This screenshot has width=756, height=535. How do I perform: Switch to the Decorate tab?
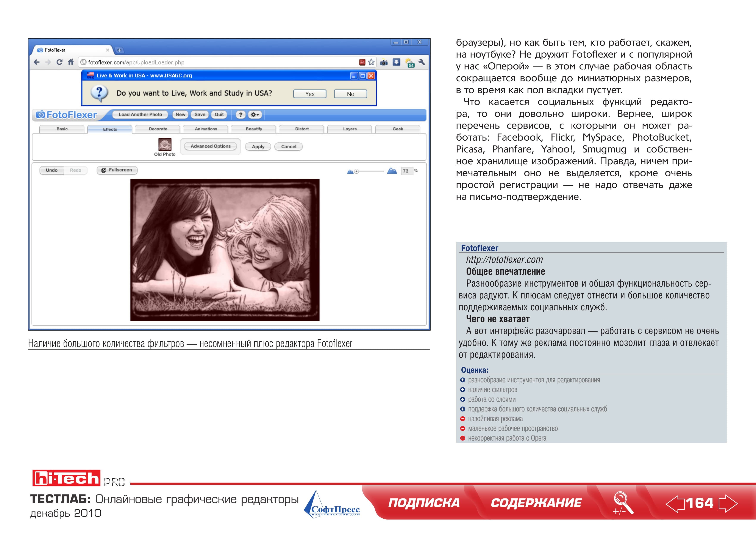pyautogui.click(x=158, y=129)
